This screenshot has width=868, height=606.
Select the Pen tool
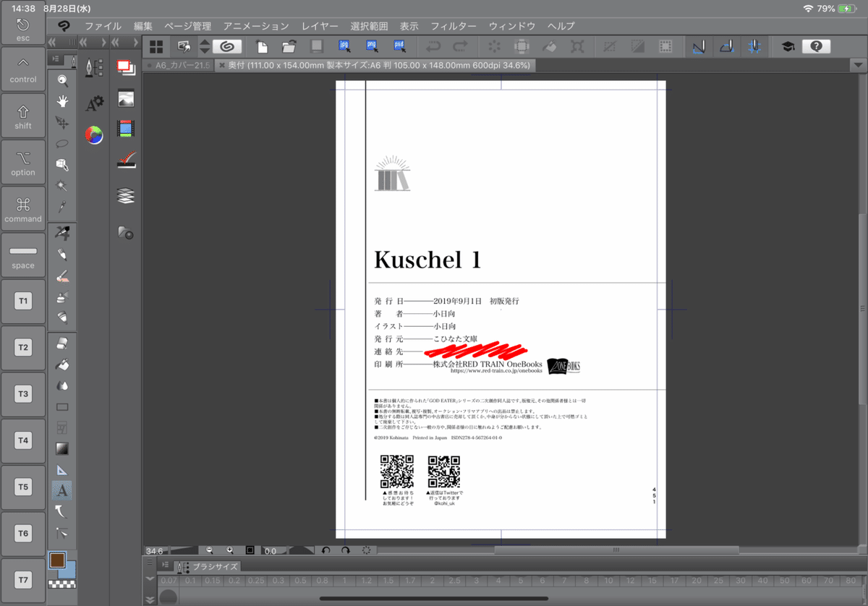[x=63, y=233]
